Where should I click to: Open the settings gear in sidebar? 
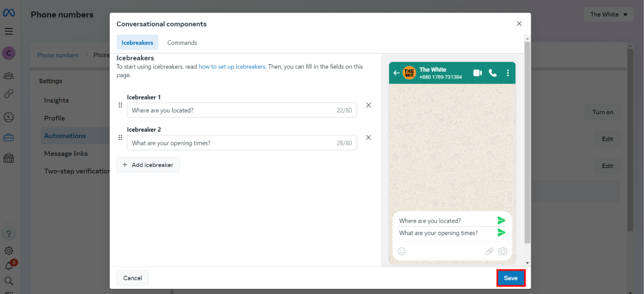point(9,250)
